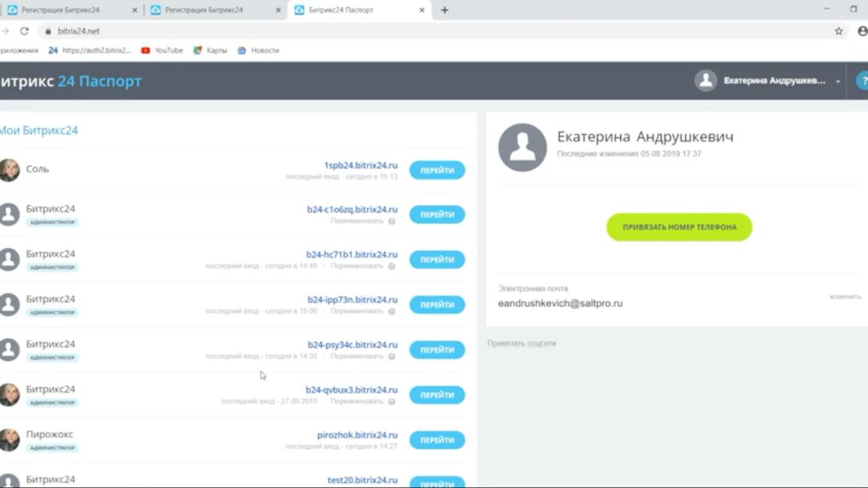Click Переименовать for b24-psy34c portal
This screenshot has height=488, width=868.
[x=357, y=356]
